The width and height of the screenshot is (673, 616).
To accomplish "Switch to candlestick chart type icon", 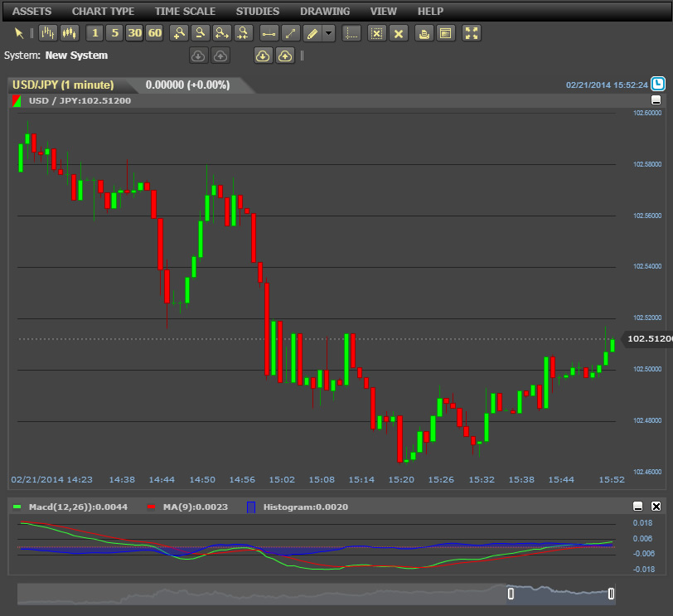I will (x=70, y=33).
